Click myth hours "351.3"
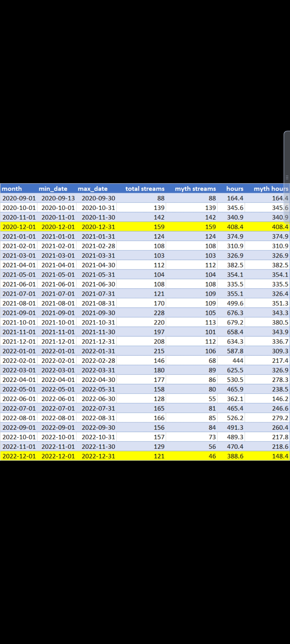The width and height of the screenshot is (290, 644). 280,303
